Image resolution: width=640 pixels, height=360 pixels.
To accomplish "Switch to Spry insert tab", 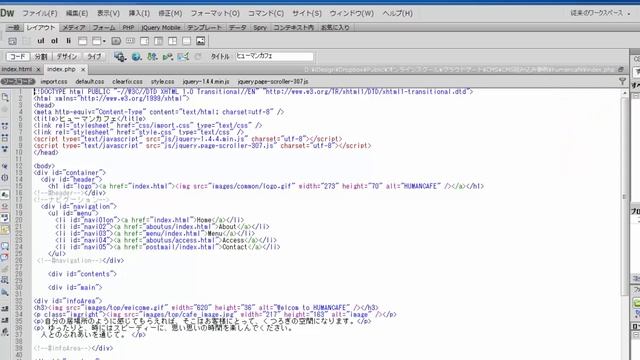I will tap(260, 27).
